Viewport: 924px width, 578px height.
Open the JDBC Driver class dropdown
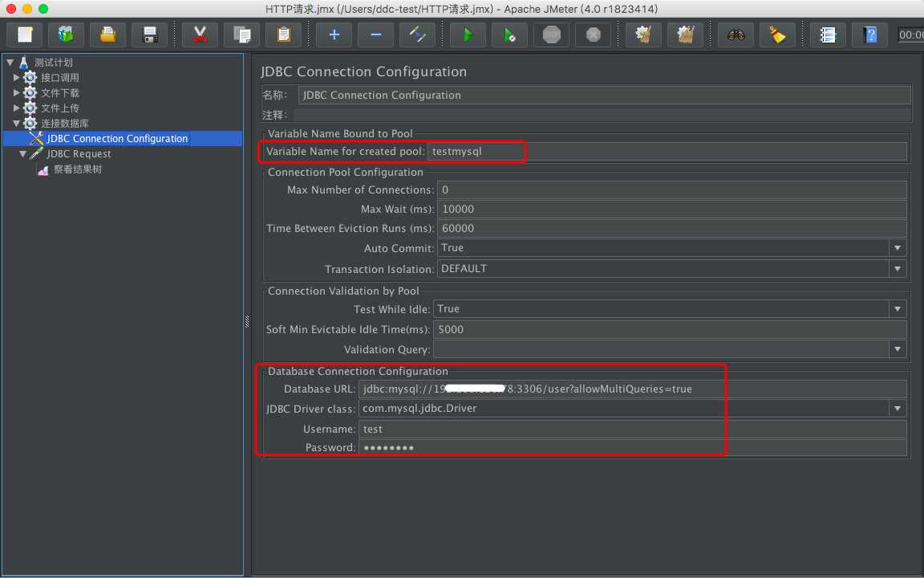click(898, 408)
